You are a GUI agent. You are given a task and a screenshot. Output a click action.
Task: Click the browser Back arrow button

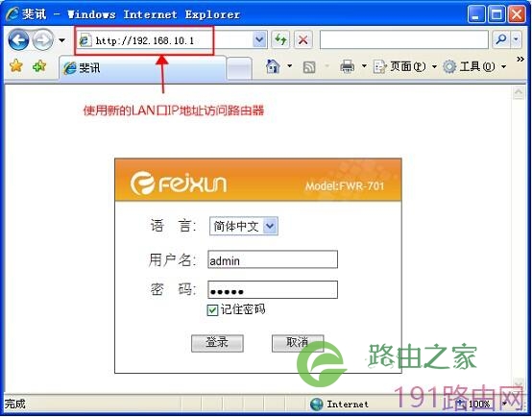click(x=18, y=40)
